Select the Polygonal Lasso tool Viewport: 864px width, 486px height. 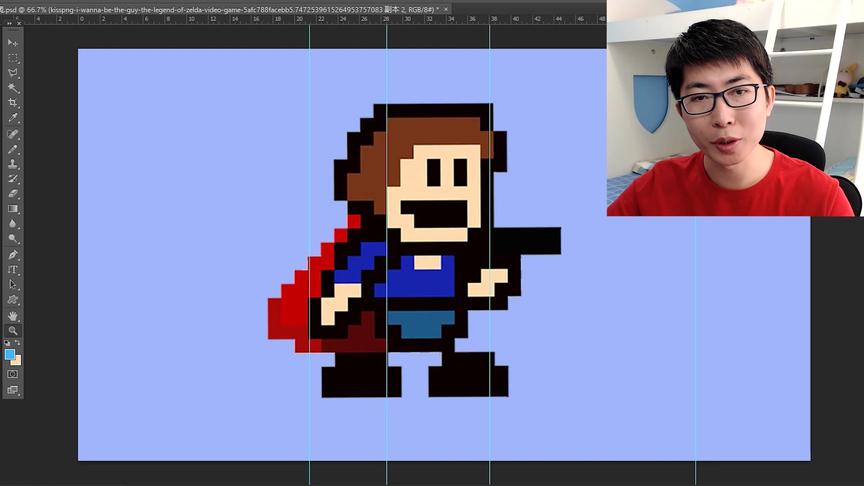[x=13, y=73]
